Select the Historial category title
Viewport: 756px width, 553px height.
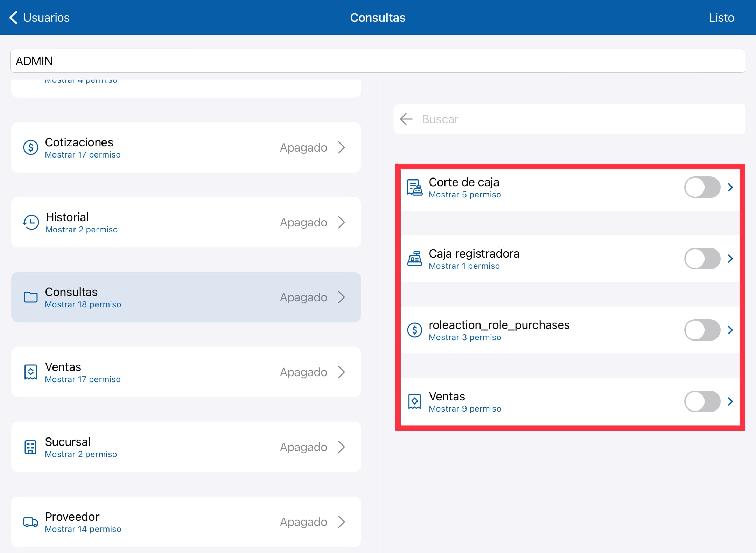point(67,217)
